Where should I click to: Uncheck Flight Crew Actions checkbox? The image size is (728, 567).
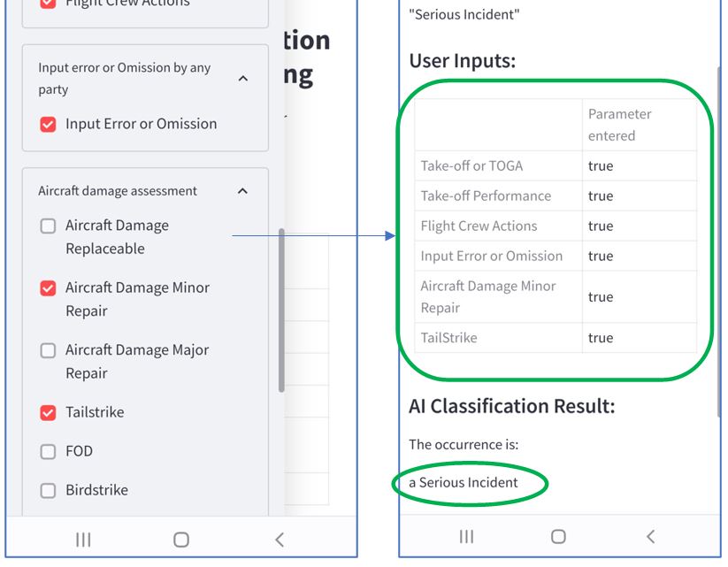[x=48, y=4]
